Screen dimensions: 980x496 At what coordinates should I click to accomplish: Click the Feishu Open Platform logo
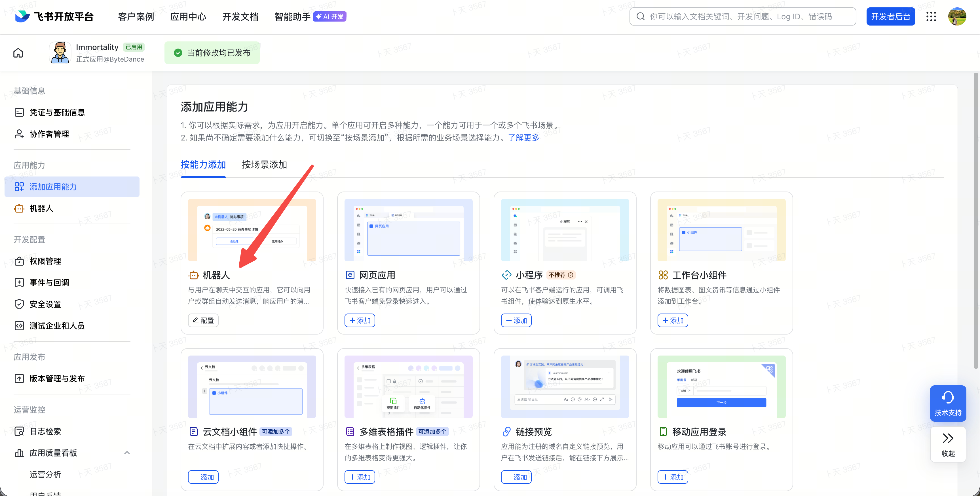click(x=54, y=16)
